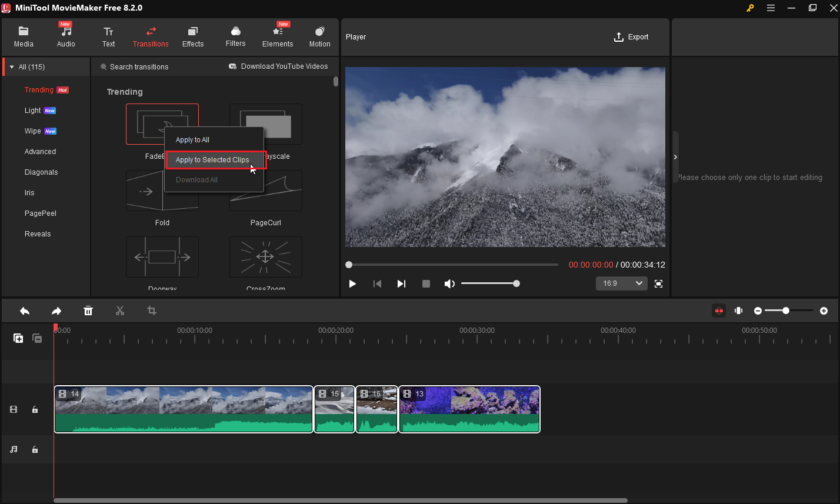Undo the last action

pyautogui.click(x=25, y=311)
